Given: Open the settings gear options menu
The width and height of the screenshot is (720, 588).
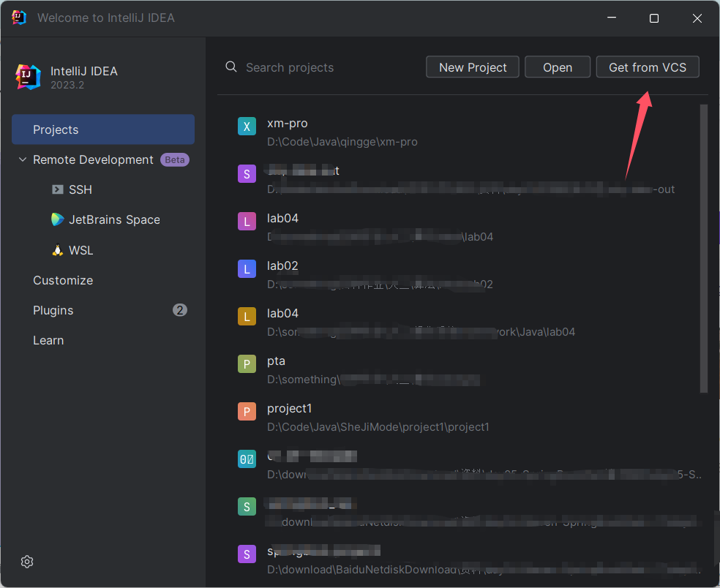Looking at the screenshot, I should (x=27, y=562).
